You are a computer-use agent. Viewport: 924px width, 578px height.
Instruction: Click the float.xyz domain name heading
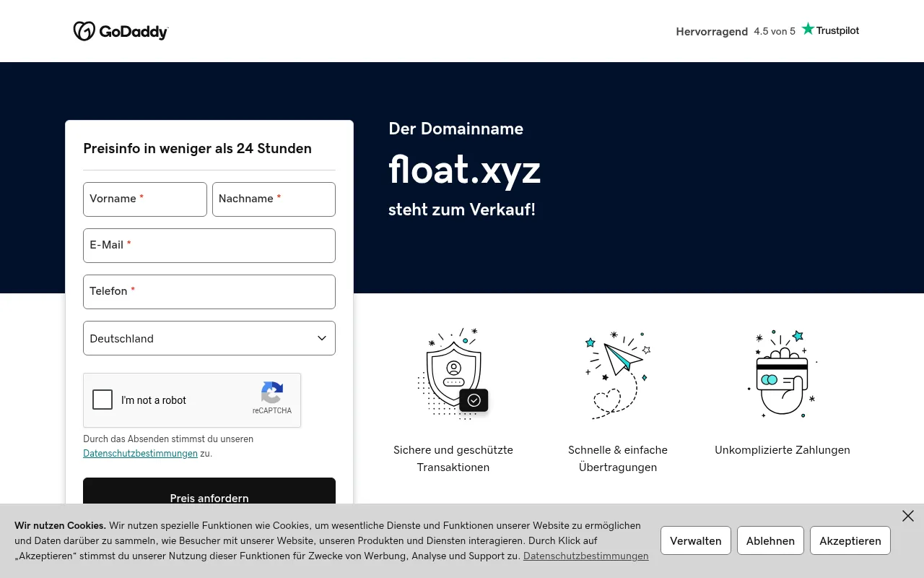pyautogui.click(x=465, y=171)
